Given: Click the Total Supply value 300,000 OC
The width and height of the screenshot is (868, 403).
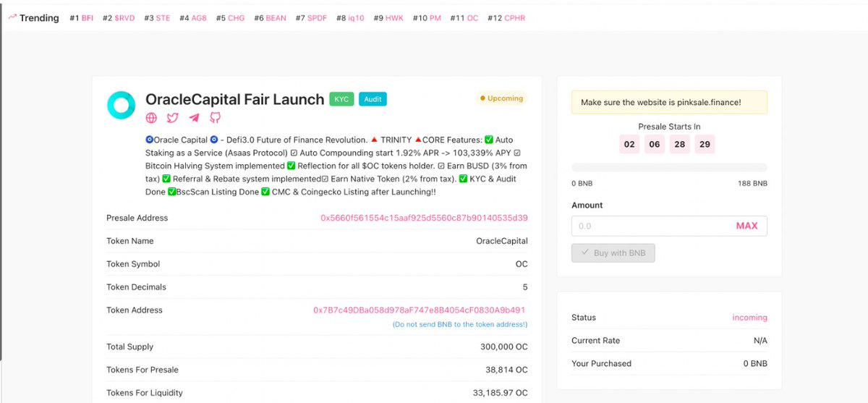Looking at the screenshot, I should pyautogui.click(x=503, y=347).
